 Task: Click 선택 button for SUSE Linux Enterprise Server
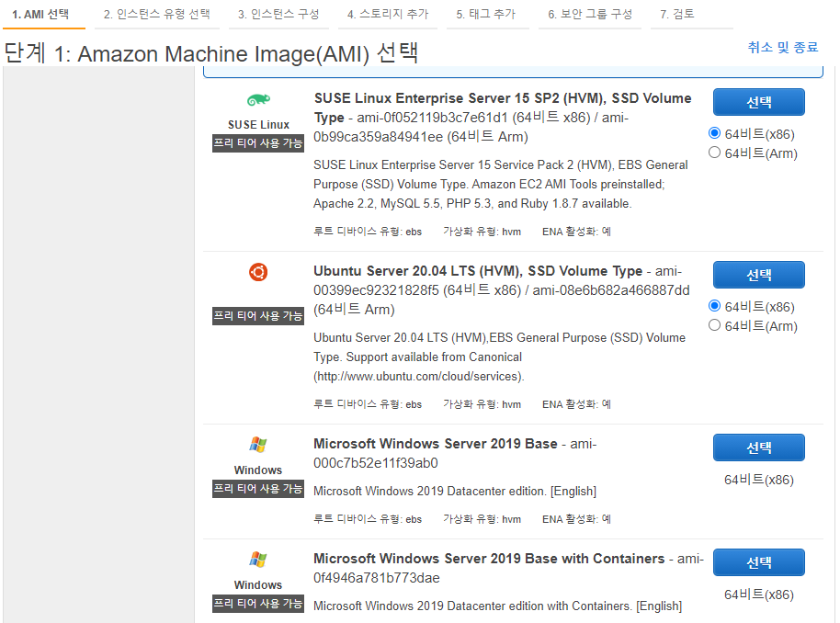point(758,102)
